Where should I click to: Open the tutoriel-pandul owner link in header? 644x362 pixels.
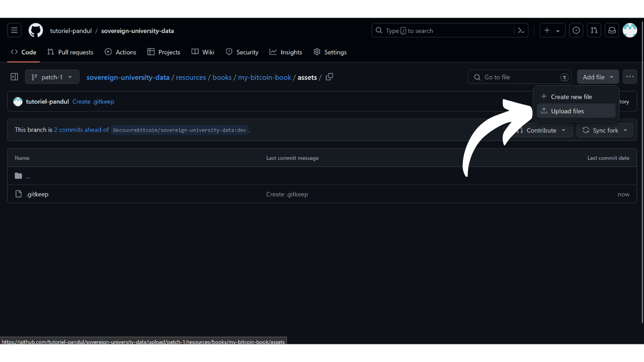coord(71,31)
